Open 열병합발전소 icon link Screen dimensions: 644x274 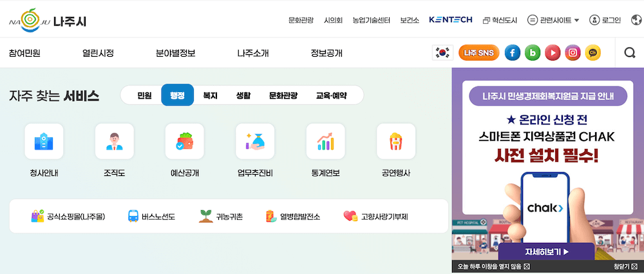click(x=292, y=216)
